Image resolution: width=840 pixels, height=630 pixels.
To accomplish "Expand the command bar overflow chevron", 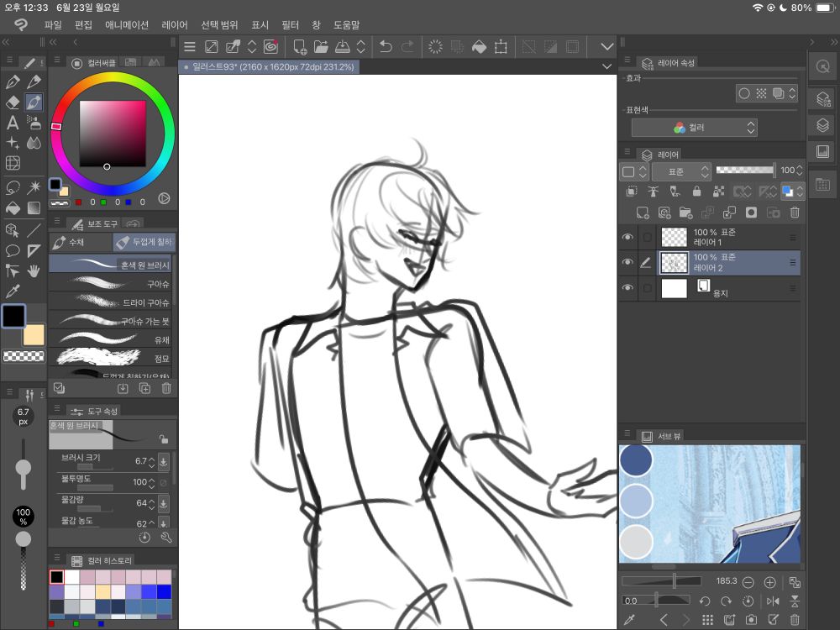I will [x=607, y=46].
